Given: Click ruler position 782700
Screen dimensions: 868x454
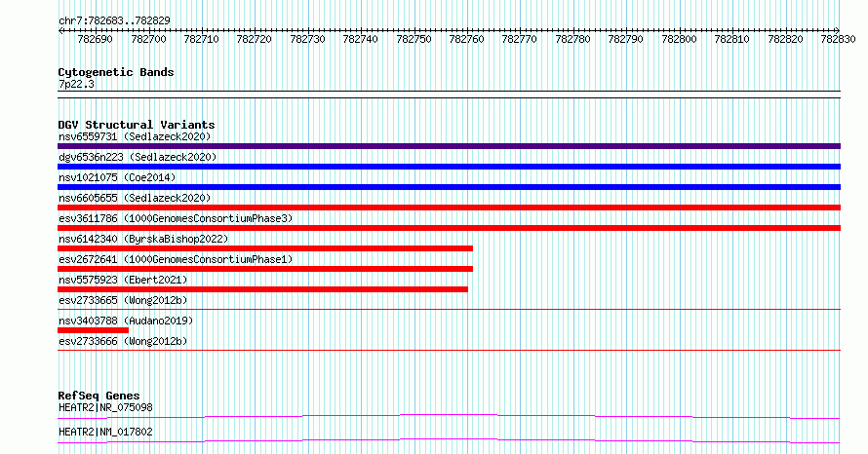Looking at the screenshot, I should pyautogui.click(x=148, y=39).
